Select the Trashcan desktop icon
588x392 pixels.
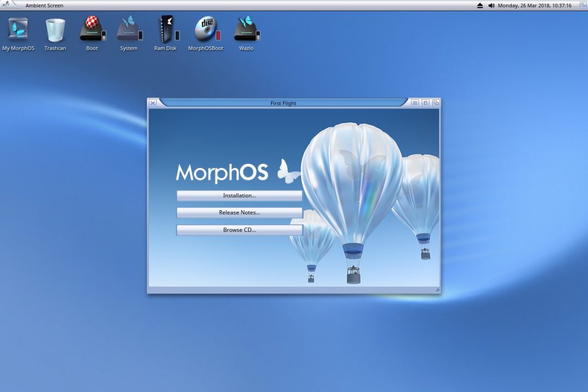point(55,34)
